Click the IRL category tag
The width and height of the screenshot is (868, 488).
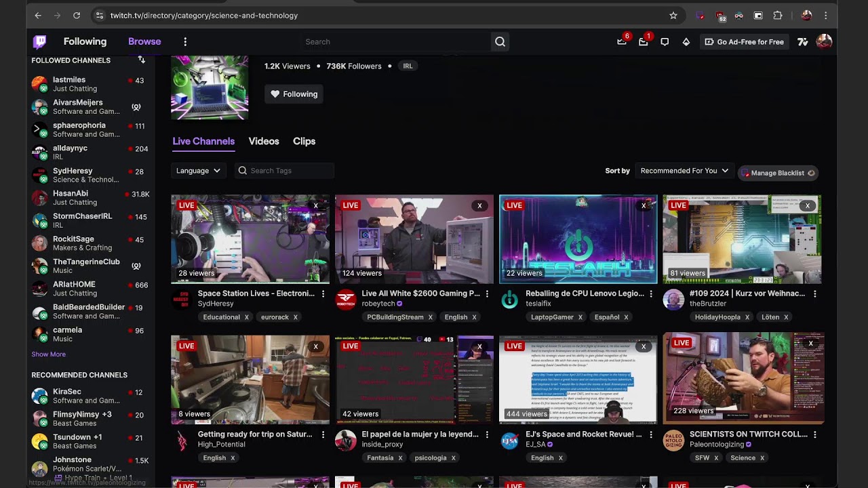(408, 66)
